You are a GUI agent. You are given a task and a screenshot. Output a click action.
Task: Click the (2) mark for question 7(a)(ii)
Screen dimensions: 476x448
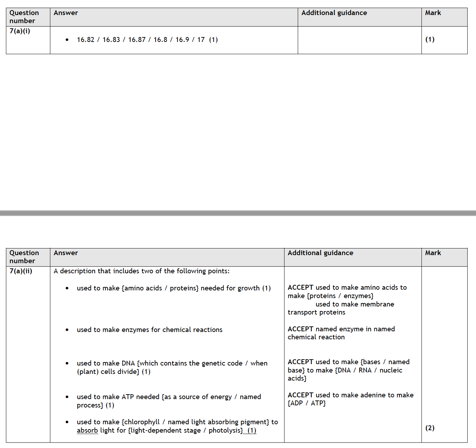pos(430,428)
